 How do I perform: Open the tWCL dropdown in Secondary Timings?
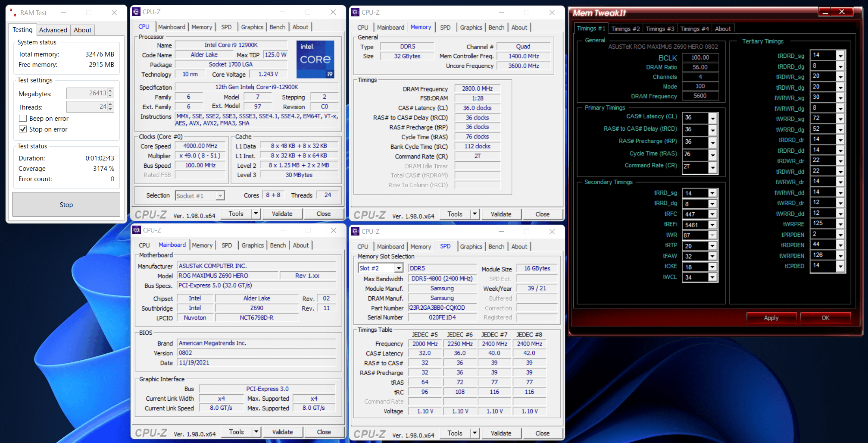pyautogui.click(x=712, y=277)
